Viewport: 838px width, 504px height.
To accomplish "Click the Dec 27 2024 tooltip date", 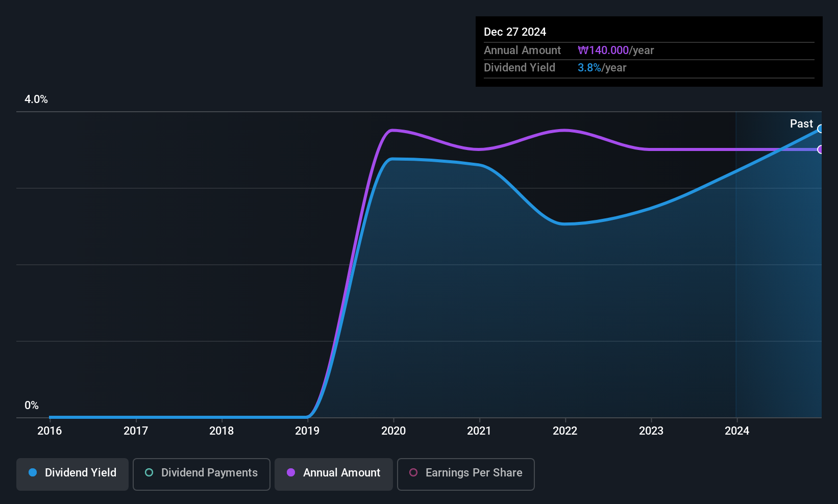I will [515, 32].
